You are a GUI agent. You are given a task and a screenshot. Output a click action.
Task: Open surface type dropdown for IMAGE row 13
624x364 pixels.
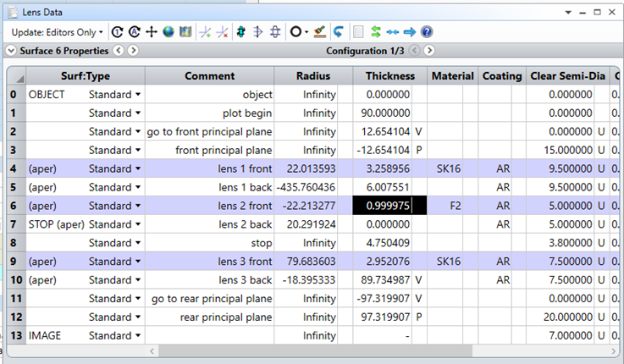coord(138,335)
